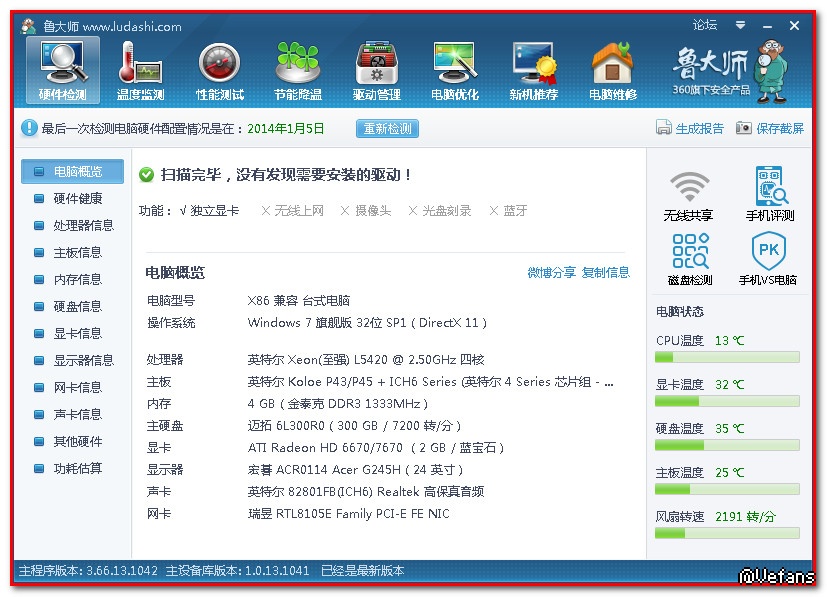
Task: Click the CPU温度 progress bar
Action: (727, 358)
